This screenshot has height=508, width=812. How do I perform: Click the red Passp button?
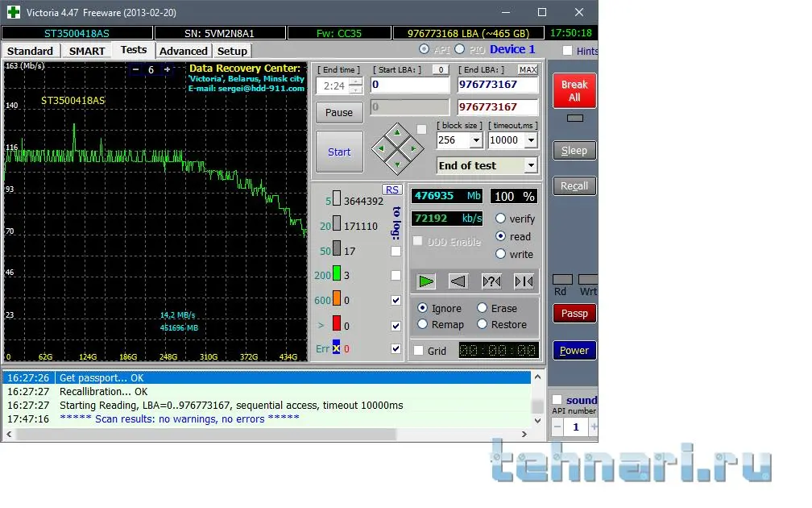(574, 313)
